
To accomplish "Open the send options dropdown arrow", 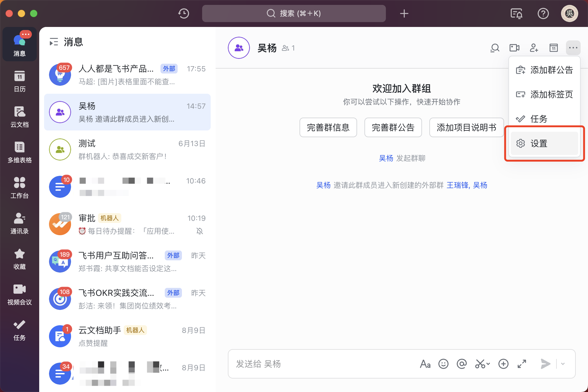I will [x=563, y=364].
